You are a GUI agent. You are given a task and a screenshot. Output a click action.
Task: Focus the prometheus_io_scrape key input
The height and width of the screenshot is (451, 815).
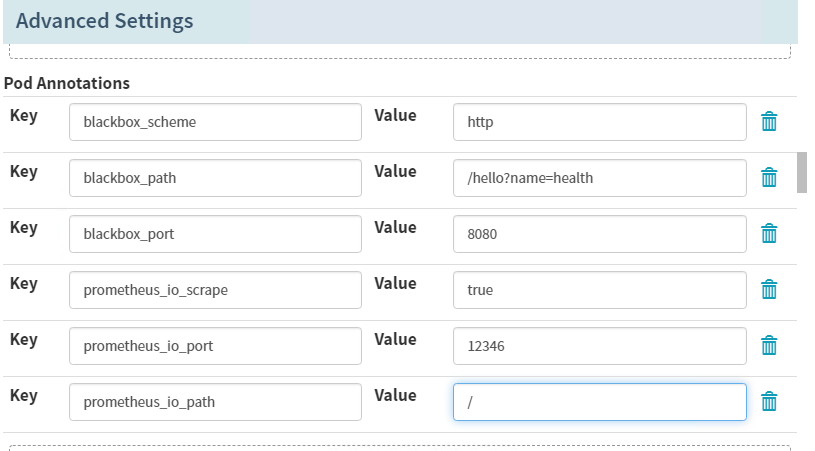[x=215, y=290]
